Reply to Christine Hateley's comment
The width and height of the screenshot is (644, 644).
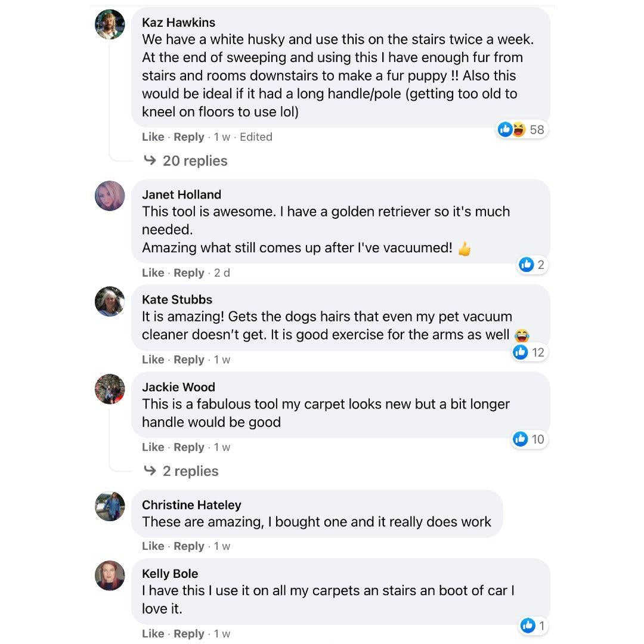point(189,546)
